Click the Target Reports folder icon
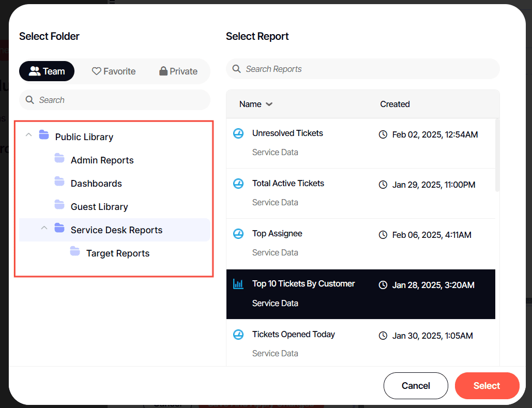 75,252
